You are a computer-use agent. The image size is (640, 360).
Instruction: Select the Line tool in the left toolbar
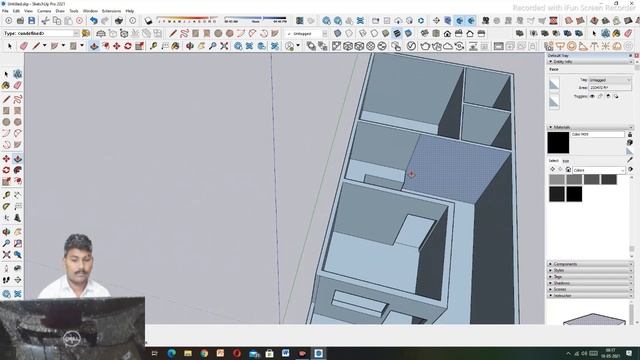tap(6, 99)
